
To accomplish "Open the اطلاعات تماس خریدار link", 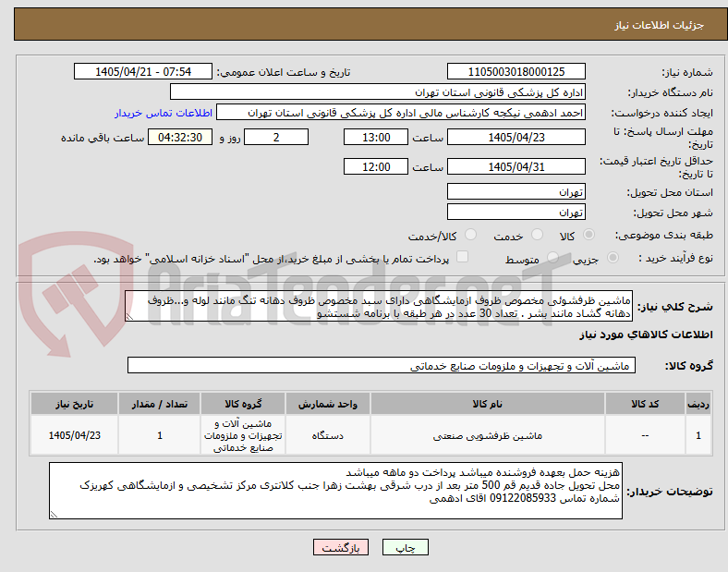I will point(164,113).
